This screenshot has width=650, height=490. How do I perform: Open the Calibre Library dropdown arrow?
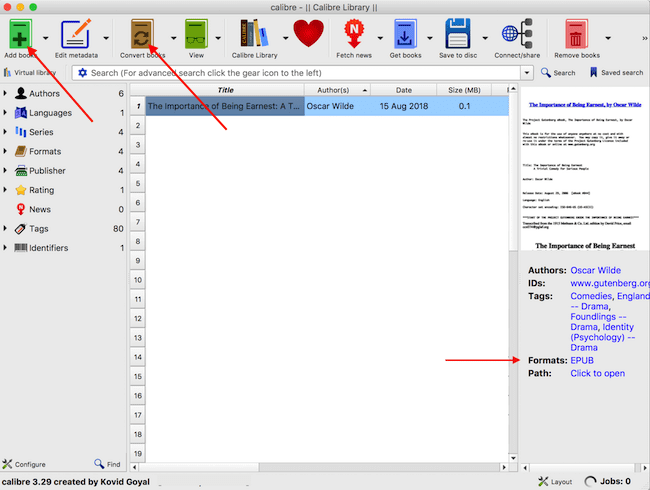[x=286, y=38]
